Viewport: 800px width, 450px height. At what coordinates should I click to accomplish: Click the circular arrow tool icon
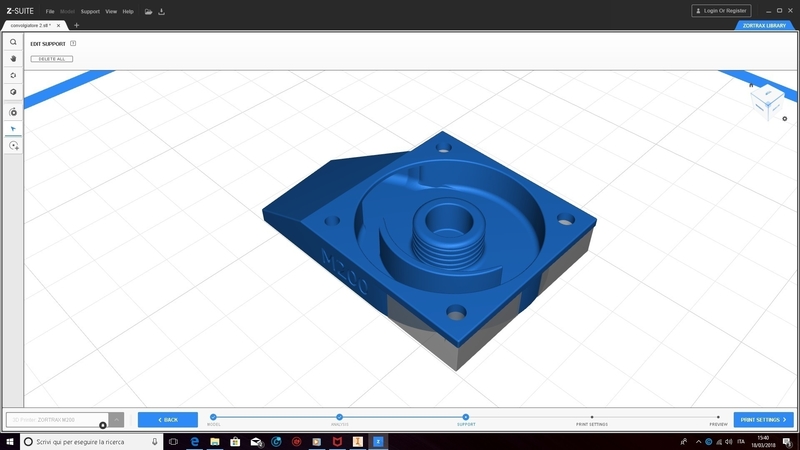click(13, 112)
